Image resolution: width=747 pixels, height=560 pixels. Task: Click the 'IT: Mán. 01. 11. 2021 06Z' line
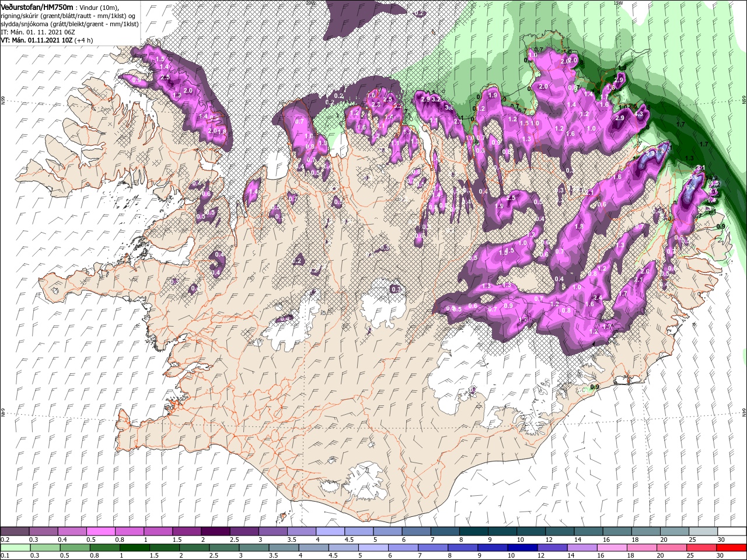[37, 32]
